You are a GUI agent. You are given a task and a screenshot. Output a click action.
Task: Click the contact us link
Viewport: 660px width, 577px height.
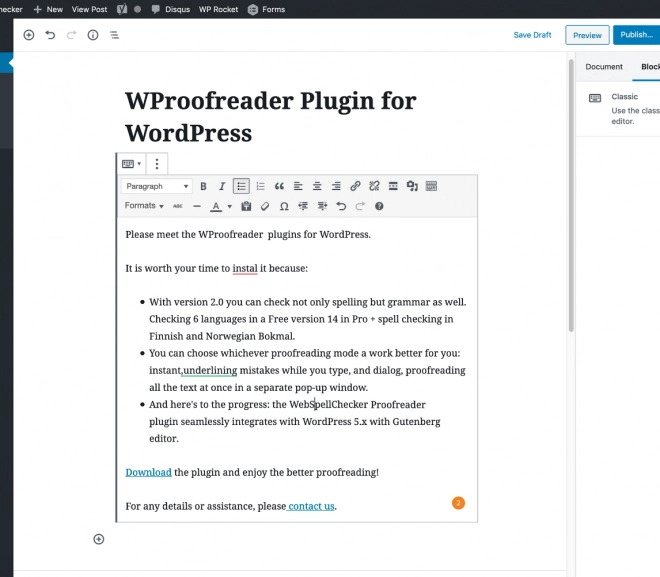tap(311, 506)
